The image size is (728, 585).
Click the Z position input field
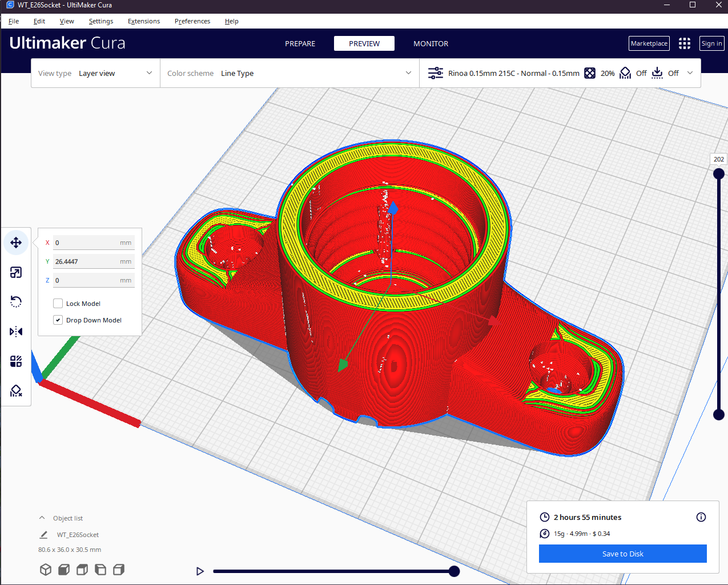tap(94, 280)
